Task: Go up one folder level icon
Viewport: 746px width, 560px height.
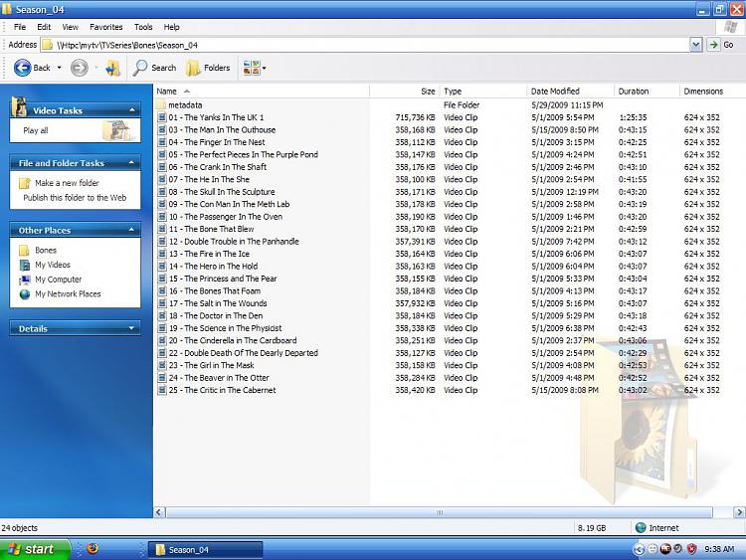Action: tap(113, 68)
